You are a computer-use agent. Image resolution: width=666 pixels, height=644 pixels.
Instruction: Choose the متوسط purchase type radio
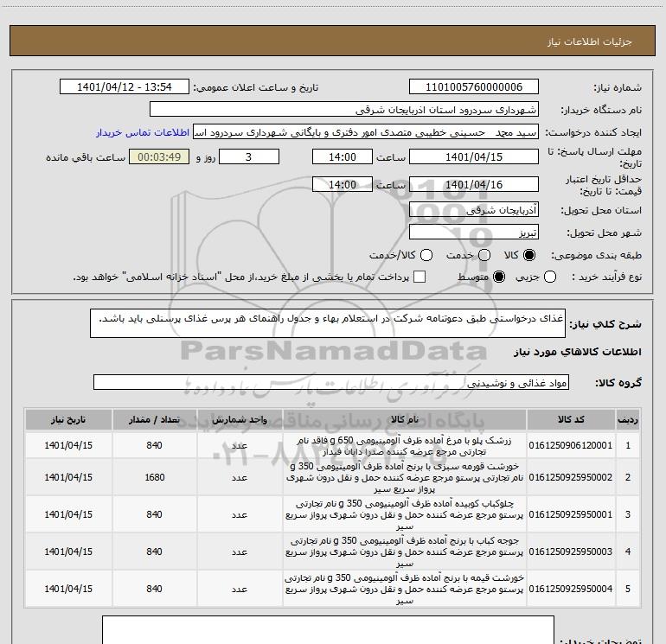coord(499,277)
